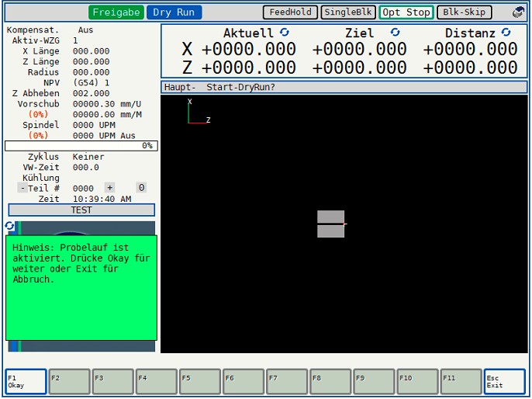Reset part counter with 0 button

click(x=141, y=188)
